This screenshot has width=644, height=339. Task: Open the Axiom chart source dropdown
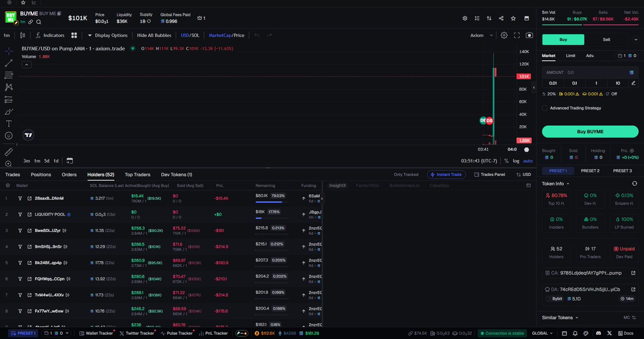click(481, 35)
